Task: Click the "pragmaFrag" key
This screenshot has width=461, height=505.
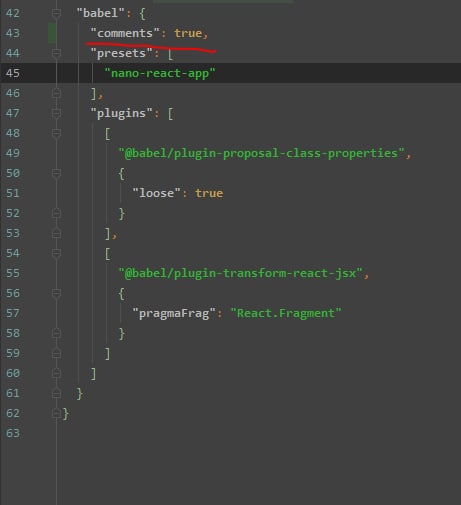Action: click(174, 313)
